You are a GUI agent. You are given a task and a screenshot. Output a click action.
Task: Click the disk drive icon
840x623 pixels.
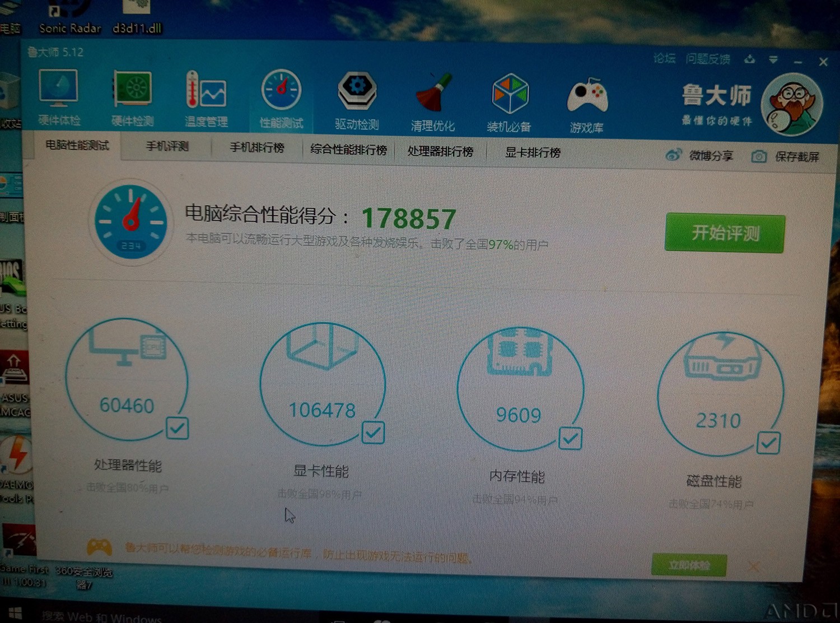(722, 356)
